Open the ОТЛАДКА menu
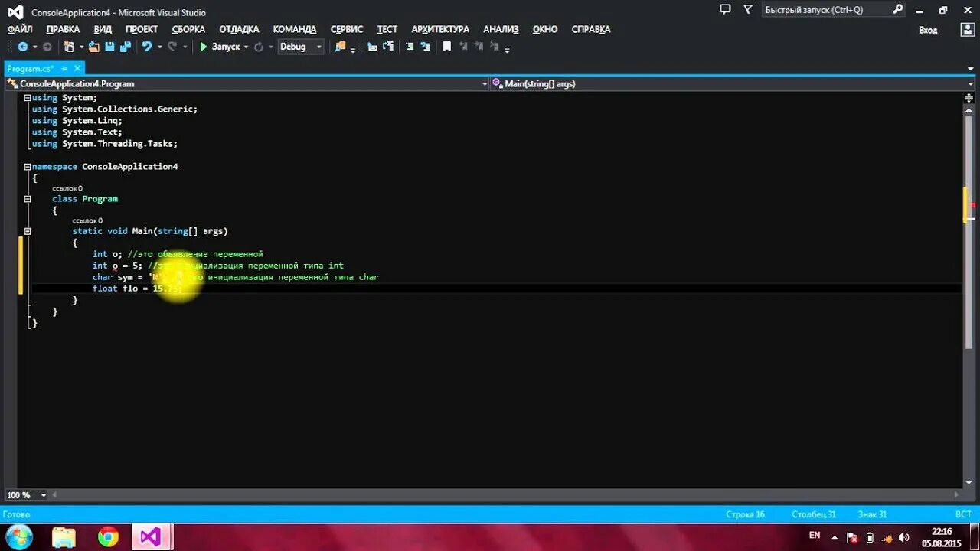 tap(239, 29)
